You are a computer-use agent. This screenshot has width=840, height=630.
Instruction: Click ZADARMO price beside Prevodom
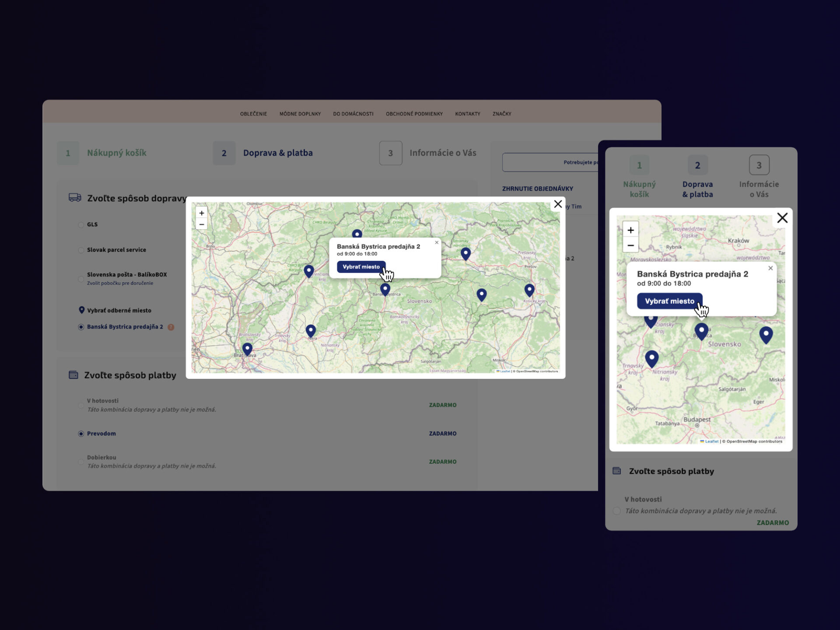(x=442, y=434)
